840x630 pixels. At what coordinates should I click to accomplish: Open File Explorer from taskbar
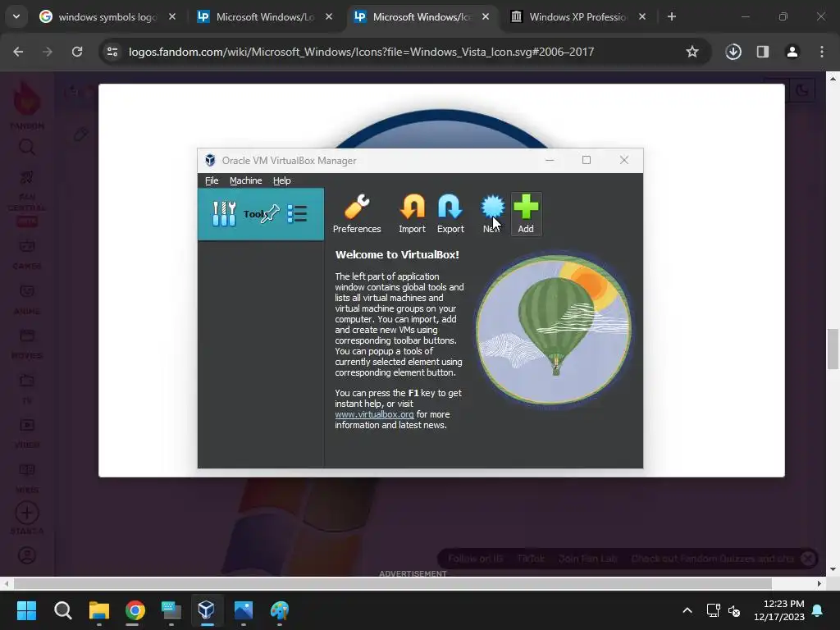[99, 610]
